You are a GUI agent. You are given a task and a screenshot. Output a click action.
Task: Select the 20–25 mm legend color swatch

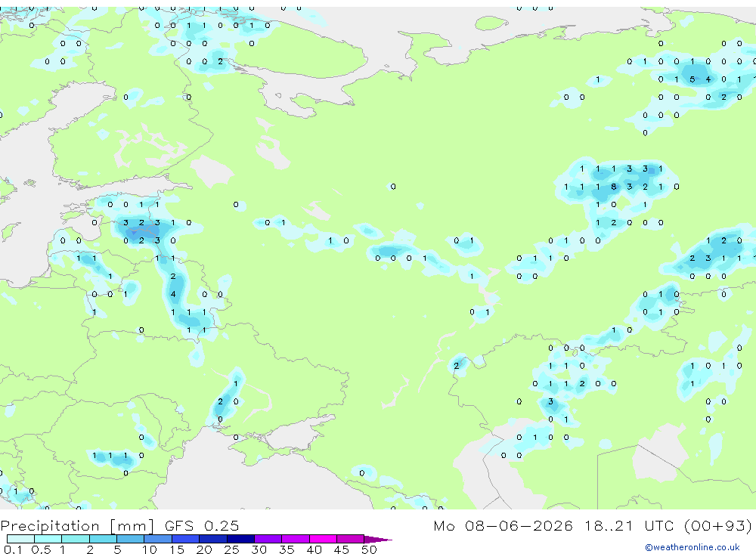click(213, 539)
